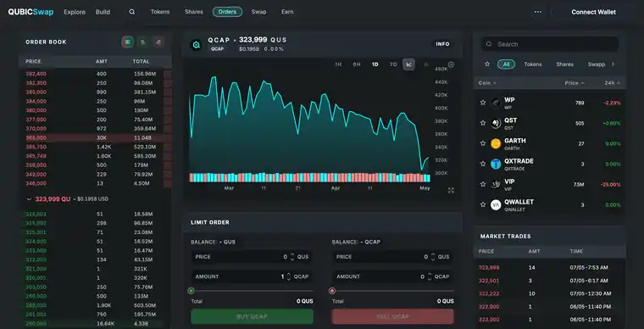Favorite the QST coin with star
644x329 pixels.
pos(483,123)
